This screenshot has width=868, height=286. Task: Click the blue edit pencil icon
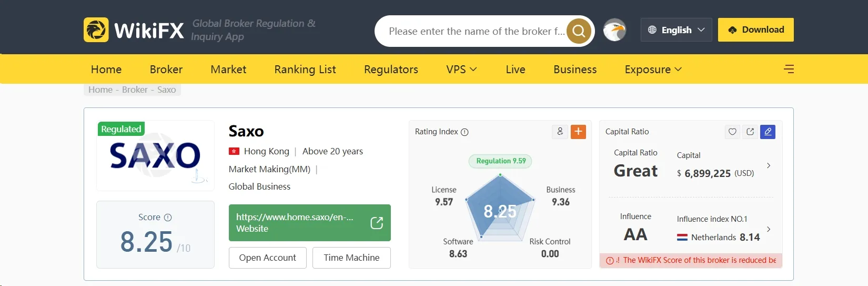768,132
